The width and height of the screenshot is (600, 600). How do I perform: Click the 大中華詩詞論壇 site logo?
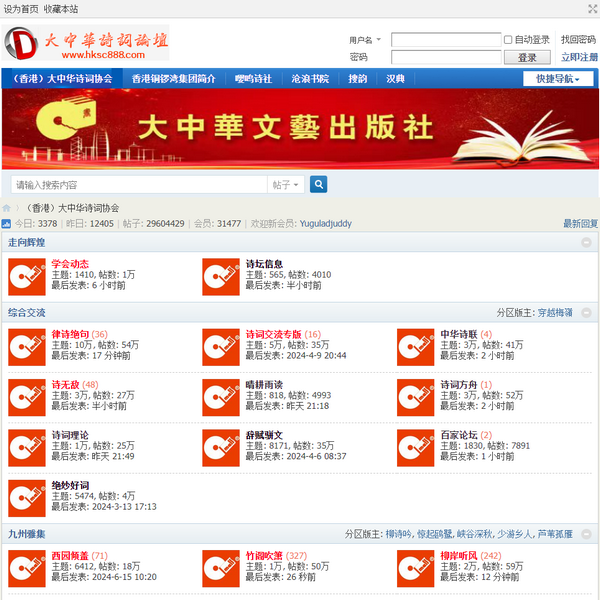click(x=86, y=44)
